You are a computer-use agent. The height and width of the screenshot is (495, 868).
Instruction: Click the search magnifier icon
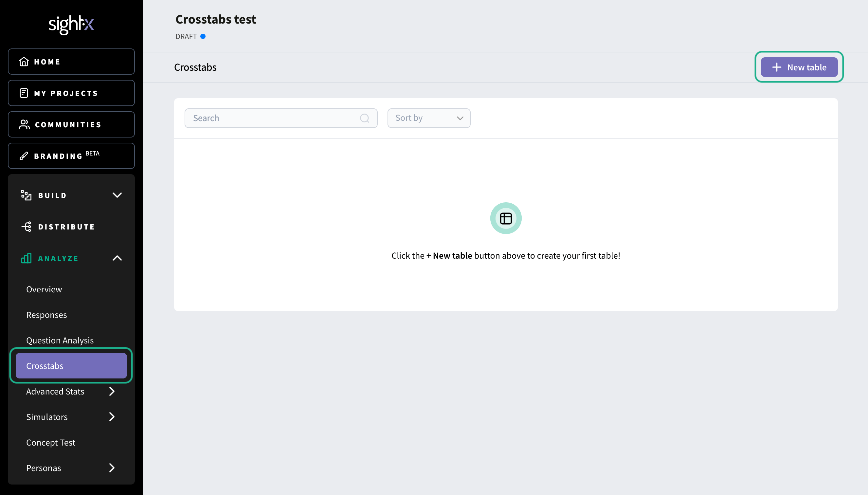(x=364, y=118)
